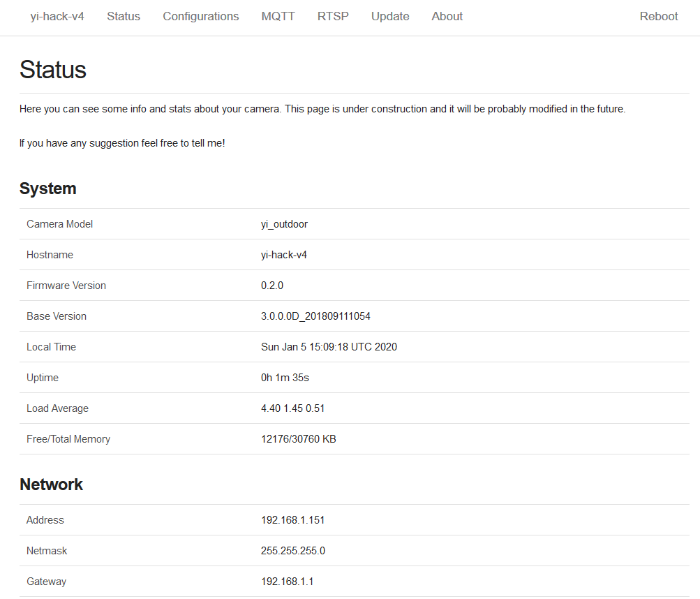Select base version 3.0.0.0D_201809111054
The height and width of the screenshot is (599, 700).
tap(315, 316)
